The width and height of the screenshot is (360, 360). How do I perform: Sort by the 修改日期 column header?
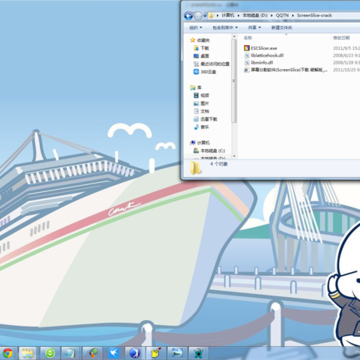click(341, 38)
